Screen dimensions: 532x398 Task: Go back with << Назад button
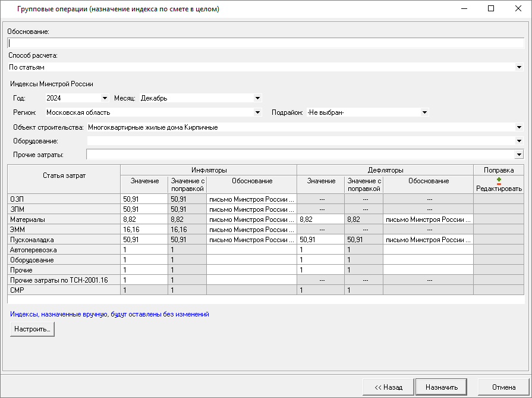(388, 387)
